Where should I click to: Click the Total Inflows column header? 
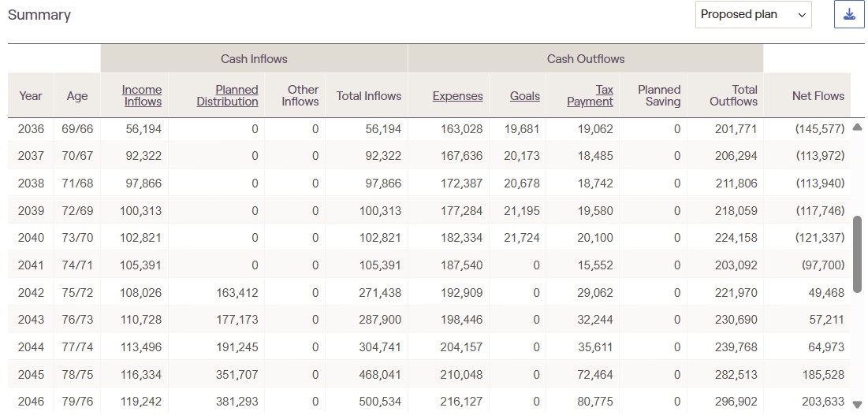(x=368, y=96)
